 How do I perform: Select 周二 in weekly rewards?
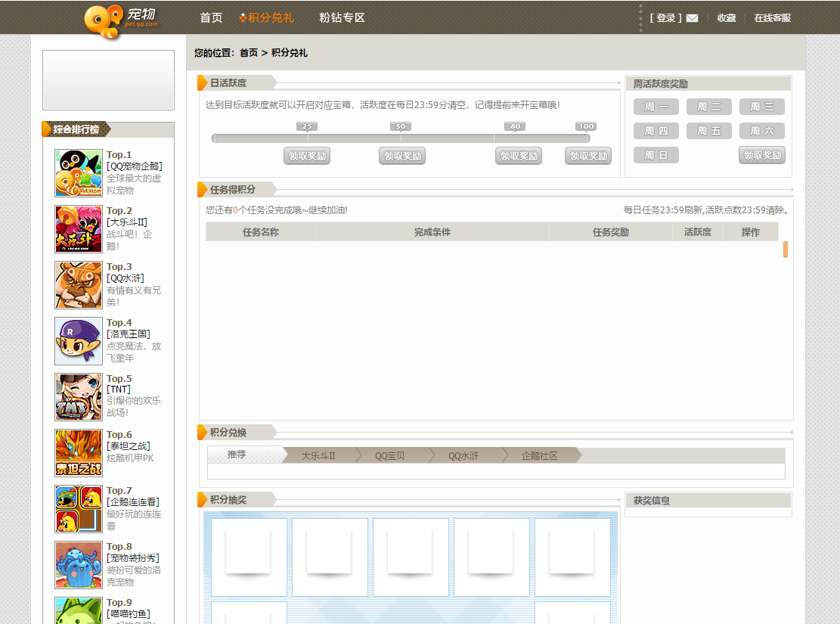tap(708, 107)
